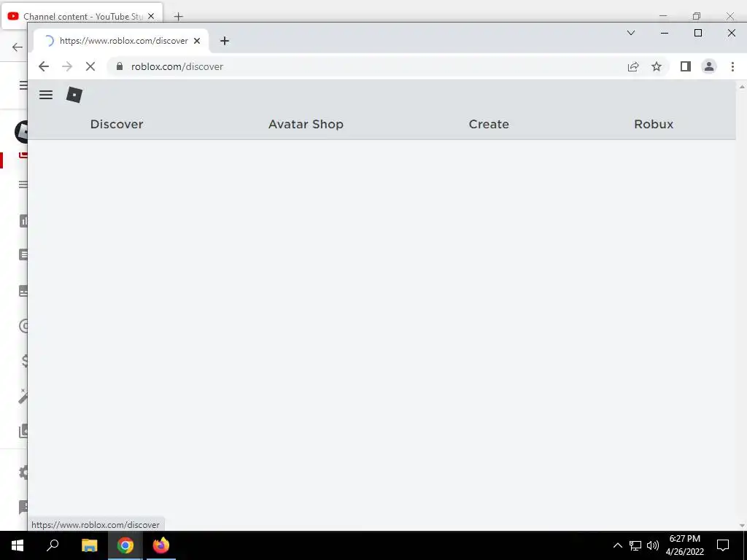Open the taskbar clock and date

(685, 545)
